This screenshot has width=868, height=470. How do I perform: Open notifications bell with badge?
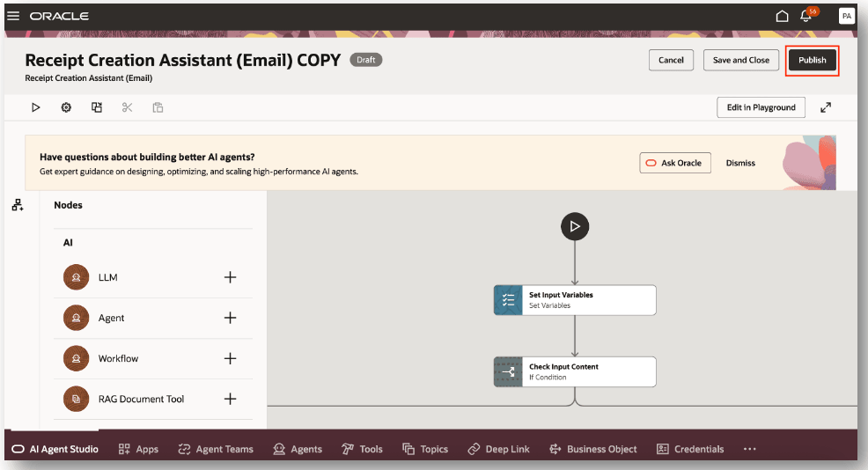pos(807,15)
